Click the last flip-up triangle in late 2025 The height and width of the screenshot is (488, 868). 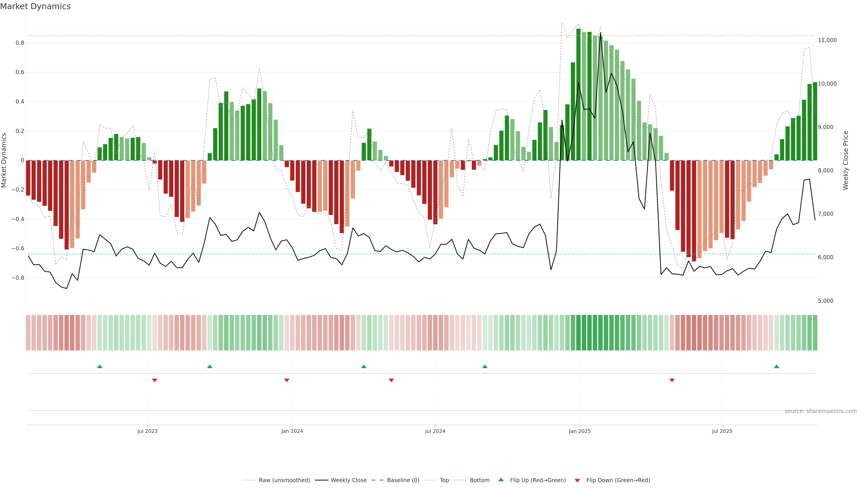point(776,366)
